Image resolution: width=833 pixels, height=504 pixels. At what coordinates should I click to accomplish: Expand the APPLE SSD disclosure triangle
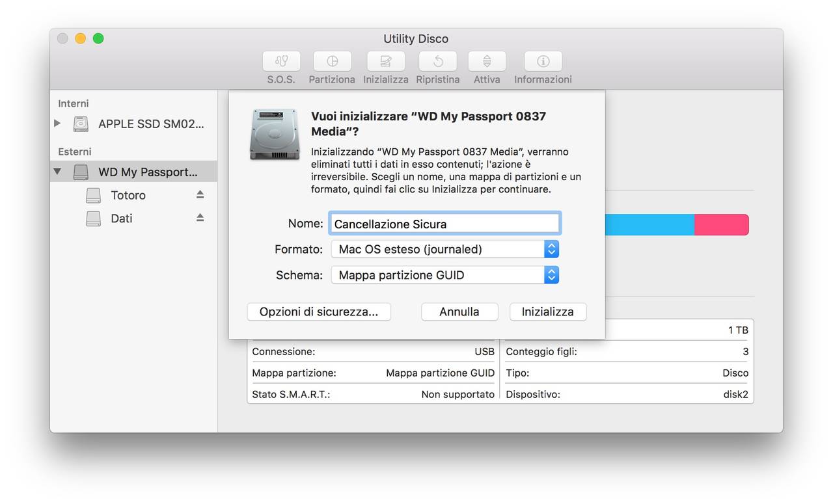click(57, 124)
